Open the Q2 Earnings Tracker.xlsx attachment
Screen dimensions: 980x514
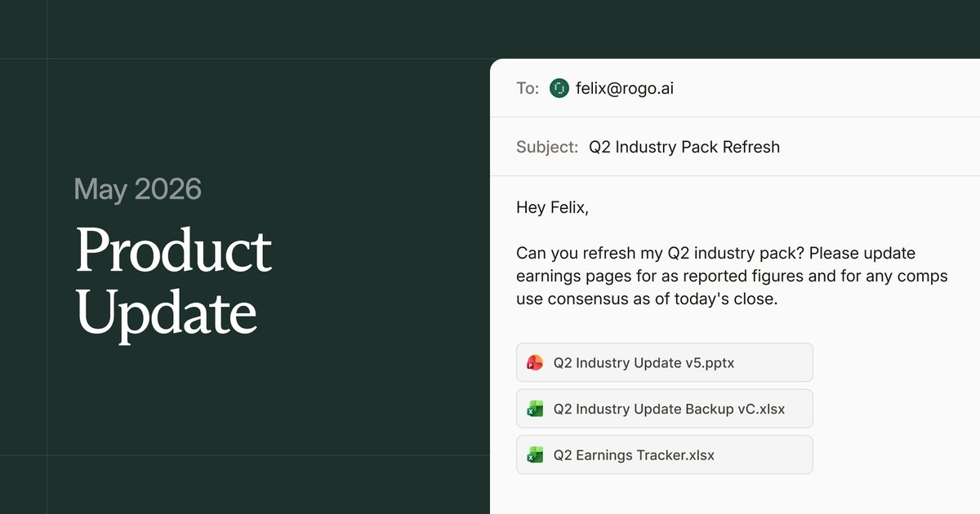tap(665, 454)
